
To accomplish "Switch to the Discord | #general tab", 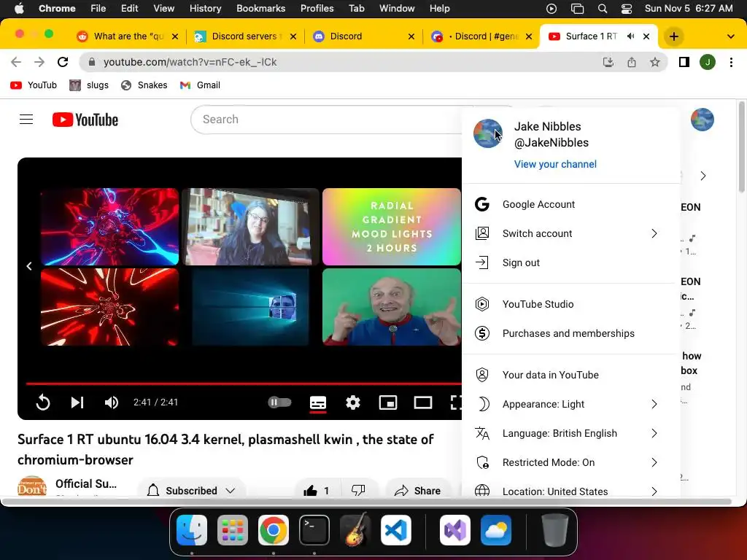I will (481, 36).
